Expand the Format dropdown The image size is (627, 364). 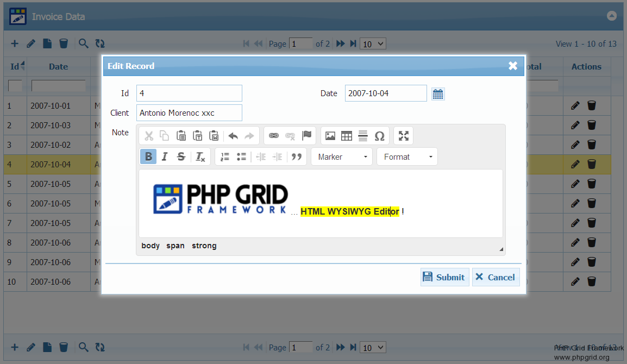pos(407,157)
